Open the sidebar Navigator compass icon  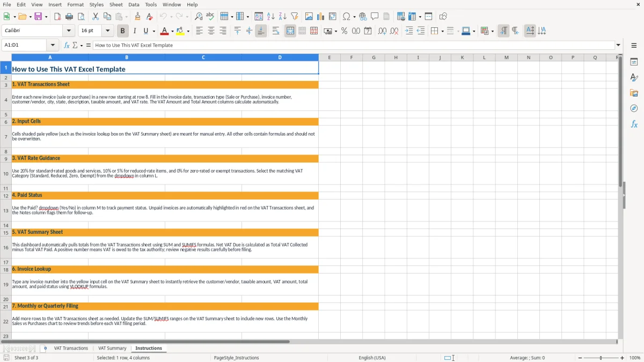pyautogui.click(x=634, y=108)
